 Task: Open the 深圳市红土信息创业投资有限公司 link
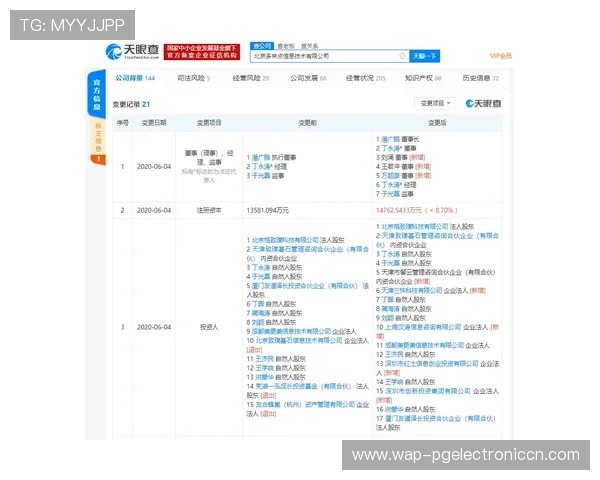click(432, 364)
